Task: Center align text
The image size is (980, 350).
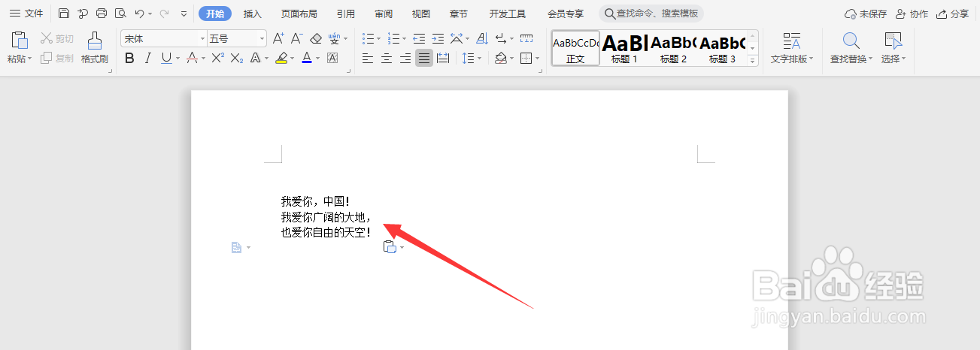Action: point(387,58)
